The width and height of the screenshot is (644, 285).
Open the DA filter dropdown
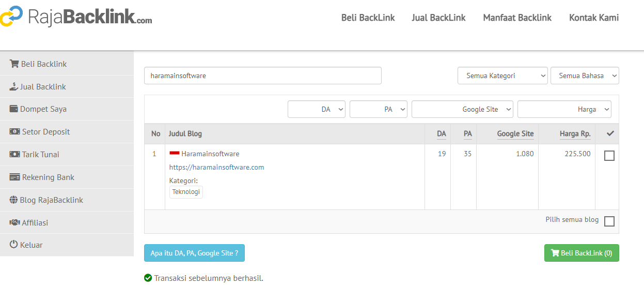pyautogui.click(x=317, y=109)
